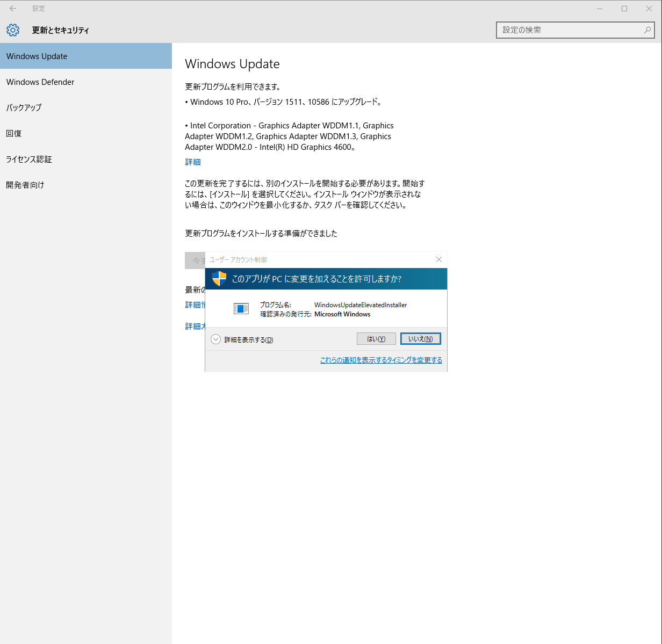Click the ユーザー アカウント制御 dialog title
Screen dimensions: 662x644
pos(238,259)
